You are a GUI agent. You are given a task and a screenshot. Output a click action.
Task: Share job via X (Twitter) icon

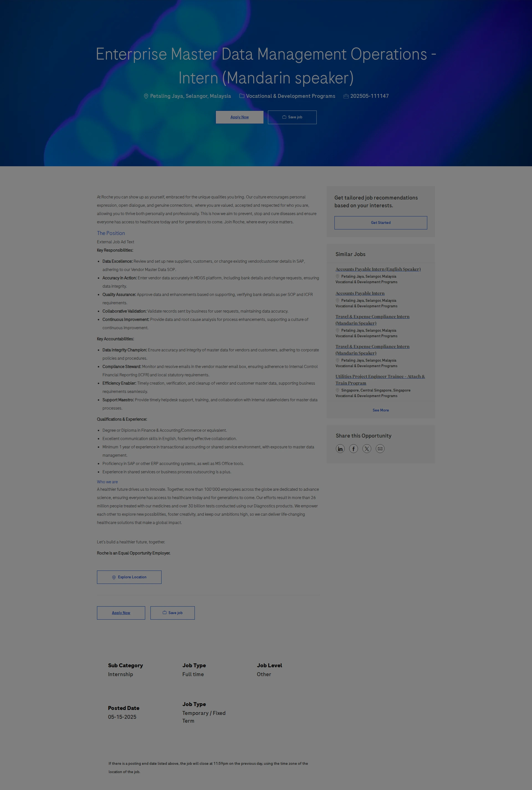[367, 449]
